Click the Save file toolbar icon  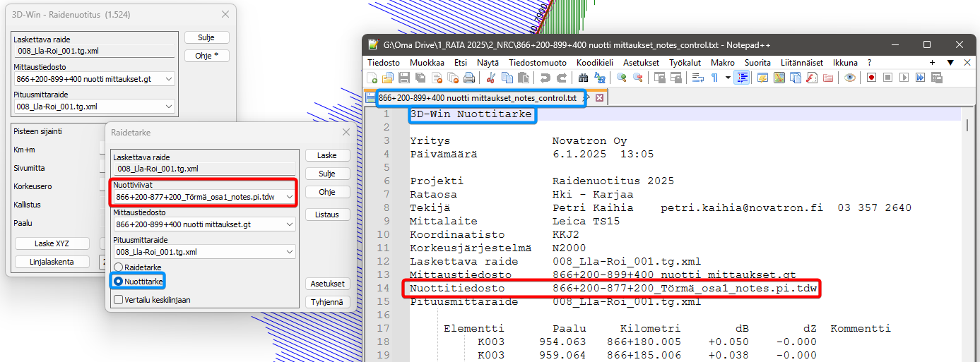coord(404,78)
